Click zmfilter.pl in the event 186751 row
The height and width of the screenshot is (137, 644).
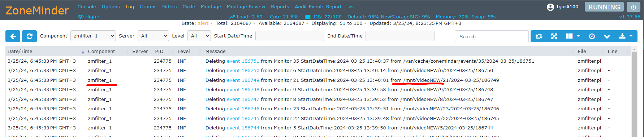589,61
